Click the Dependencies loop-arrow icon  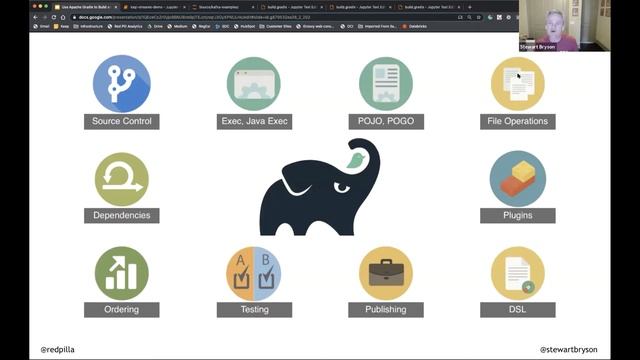click(122, 179)
